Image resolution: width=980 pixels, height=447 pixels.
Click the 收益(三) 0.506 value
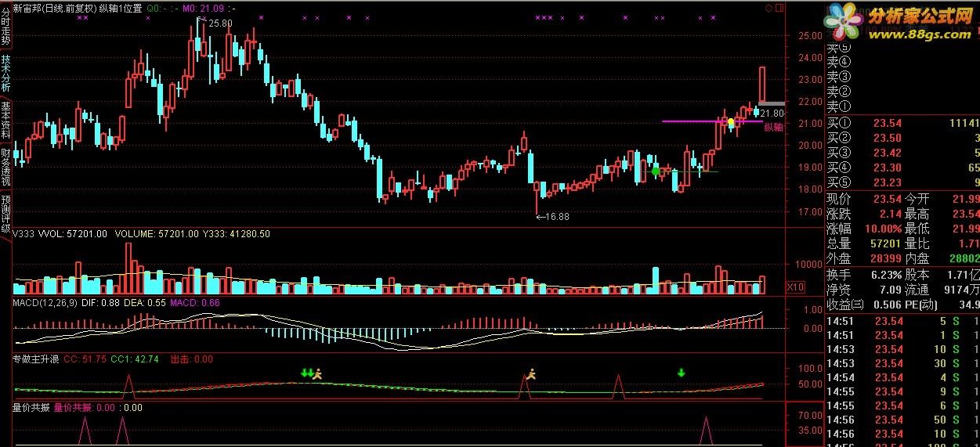click(887, 305)
